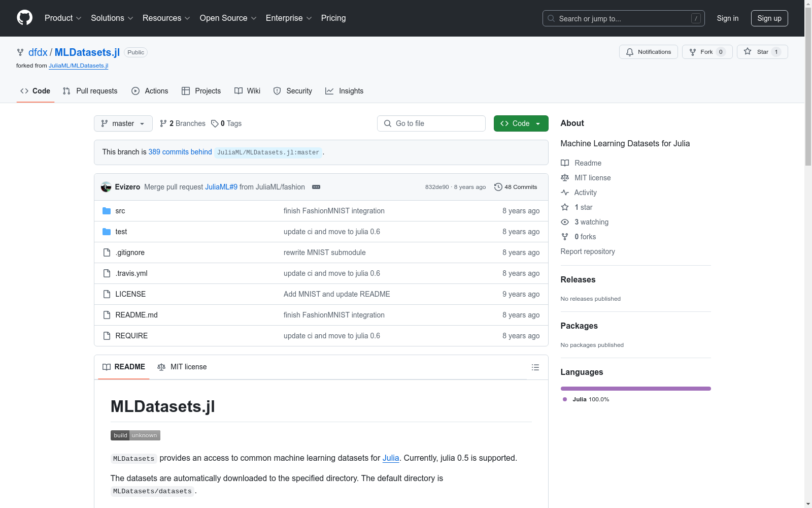
Task: Expand the Resources menu
Action: pos(166,18)
